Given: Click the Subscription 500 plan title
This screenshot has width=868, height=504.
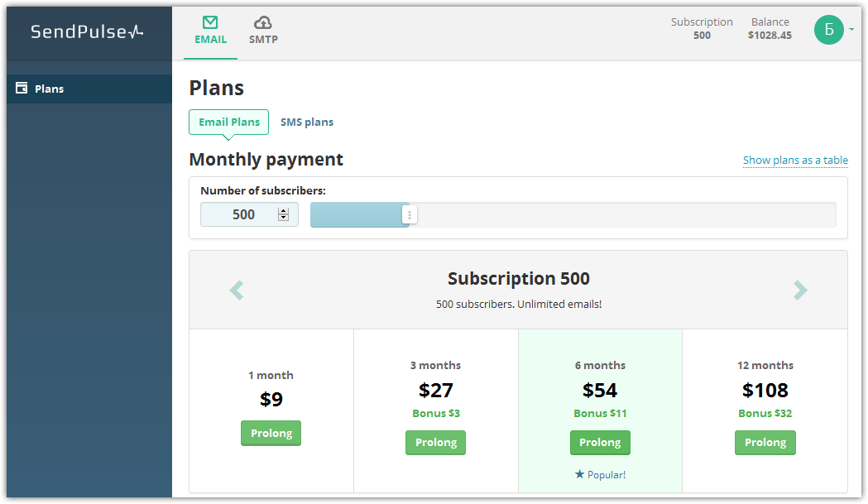Looking at the screenshot, I should [519, 278].
